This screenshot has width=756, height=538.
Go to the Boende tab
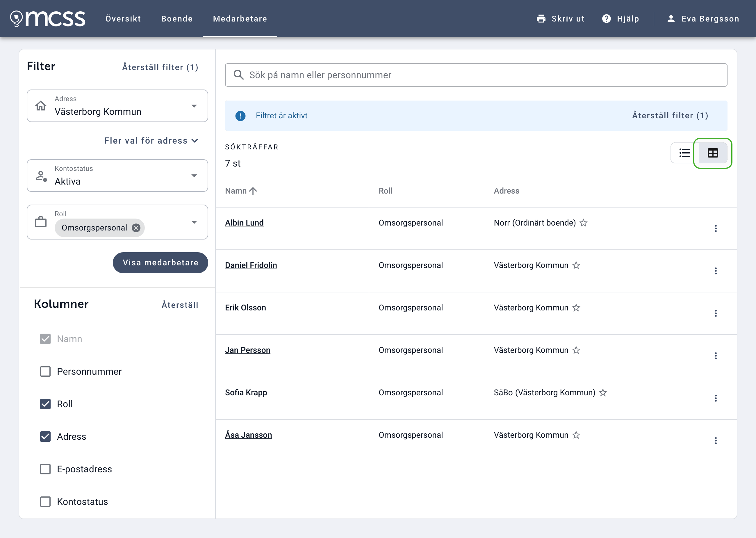point(177,19)
